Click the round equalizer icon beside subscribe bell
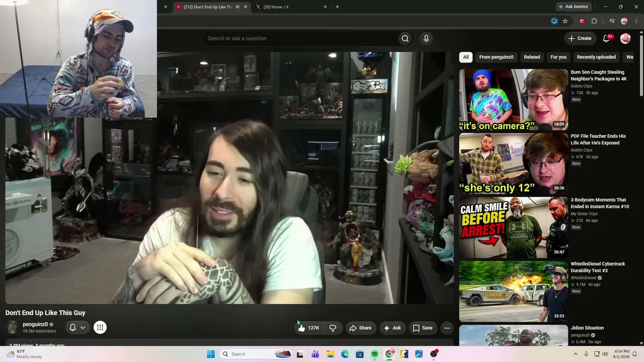Screen dimensions: 644x362 pyautogui.click(x=100, y=327)
